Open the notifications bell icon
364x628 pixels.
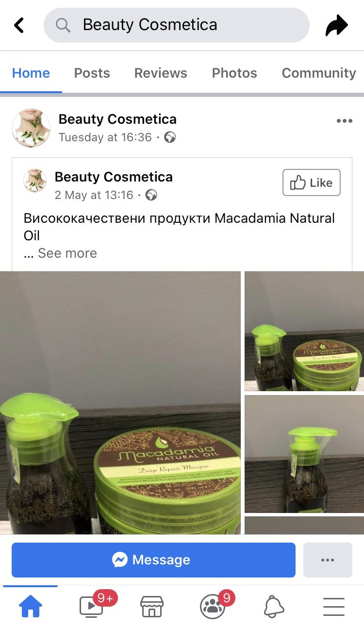click(274, 607)
